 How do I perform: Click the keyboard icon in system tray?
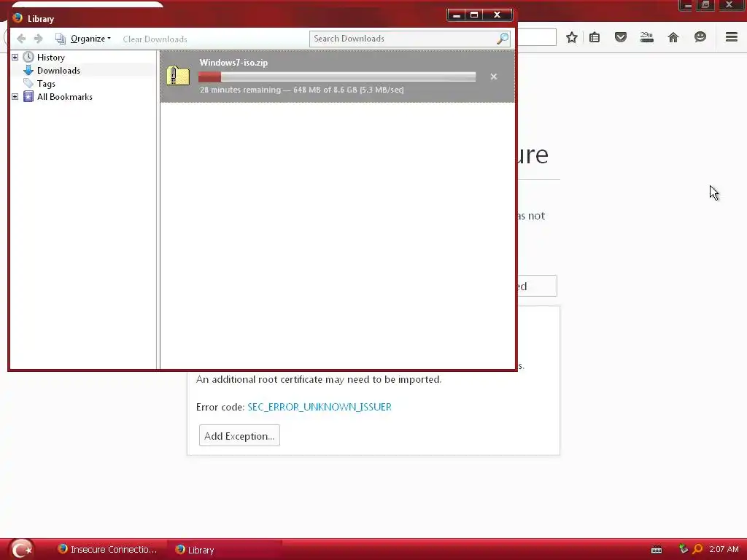click(x=657, y=550)
